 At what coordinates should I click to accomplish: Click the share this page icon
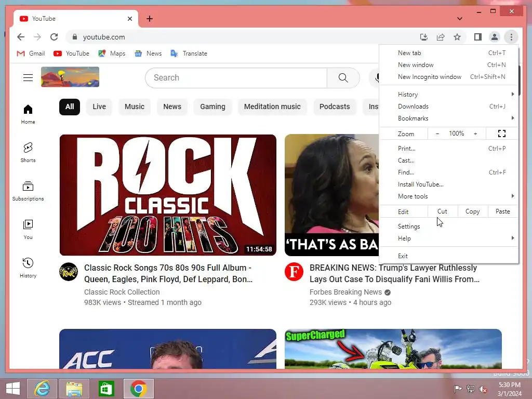click(x=441, y=37)
